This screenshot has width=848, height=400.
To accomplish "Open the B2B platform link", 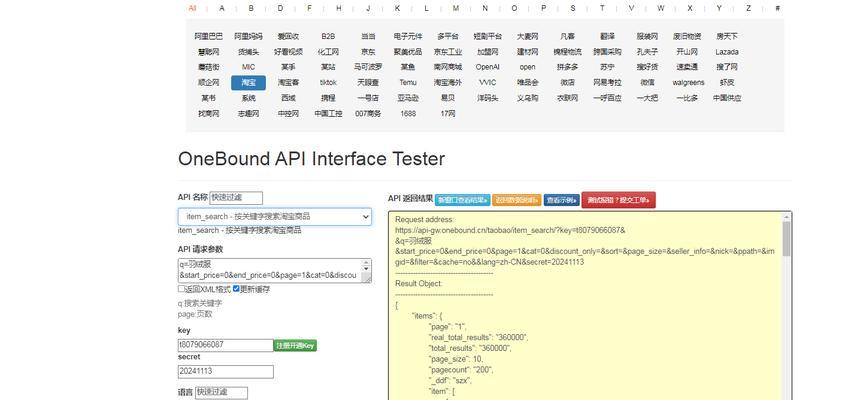I will (328, 37).
